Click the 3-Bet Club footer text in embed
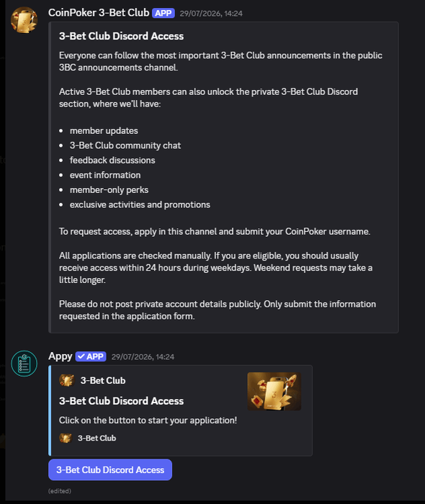The height and width of the screenshot is (504, 425). click(x=97, y=438)
